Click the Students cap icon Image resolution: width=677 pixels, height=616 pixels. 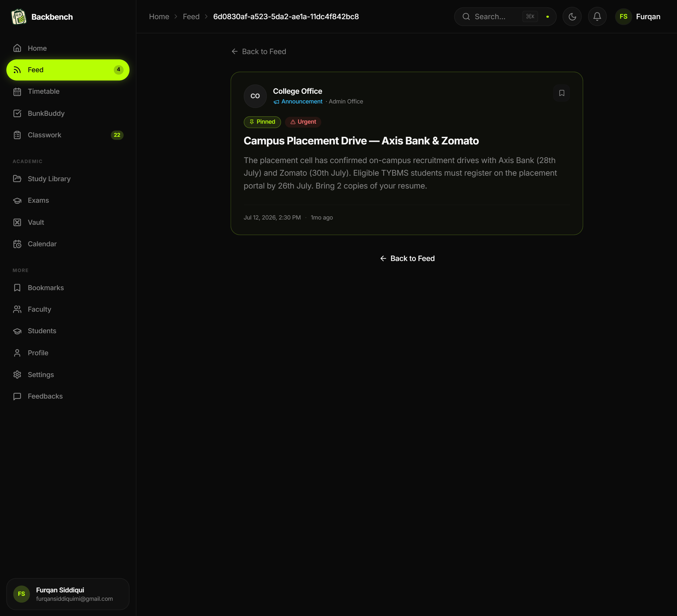[17, 331]
